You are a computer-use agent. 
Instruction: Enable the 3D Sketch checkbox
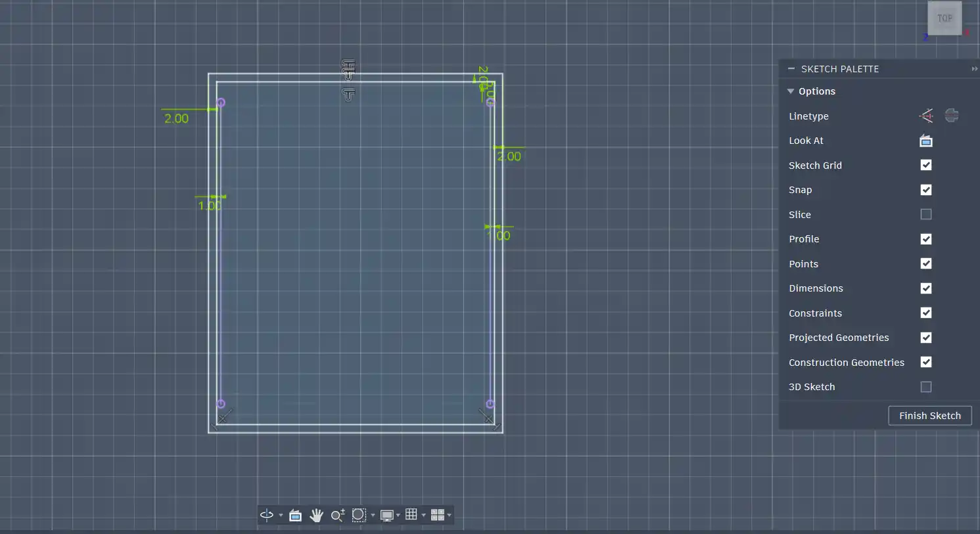pyautogui.click(x=926, y=387)
